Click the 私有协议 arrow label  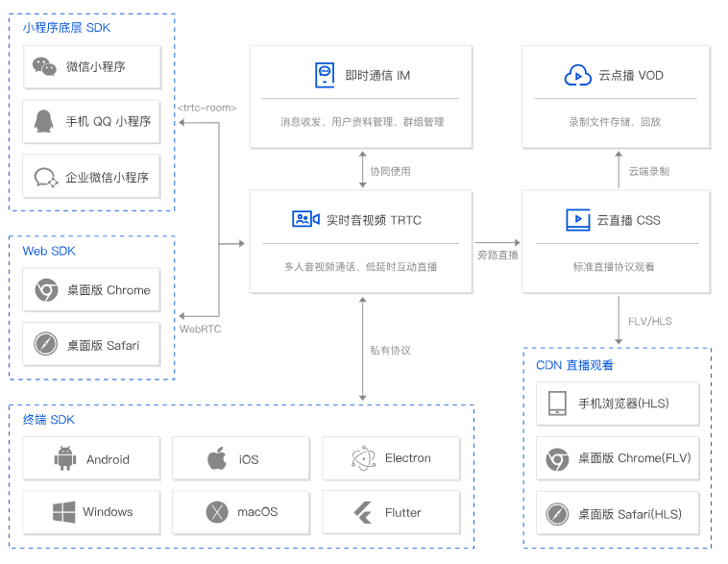click(x=391, y=351)
